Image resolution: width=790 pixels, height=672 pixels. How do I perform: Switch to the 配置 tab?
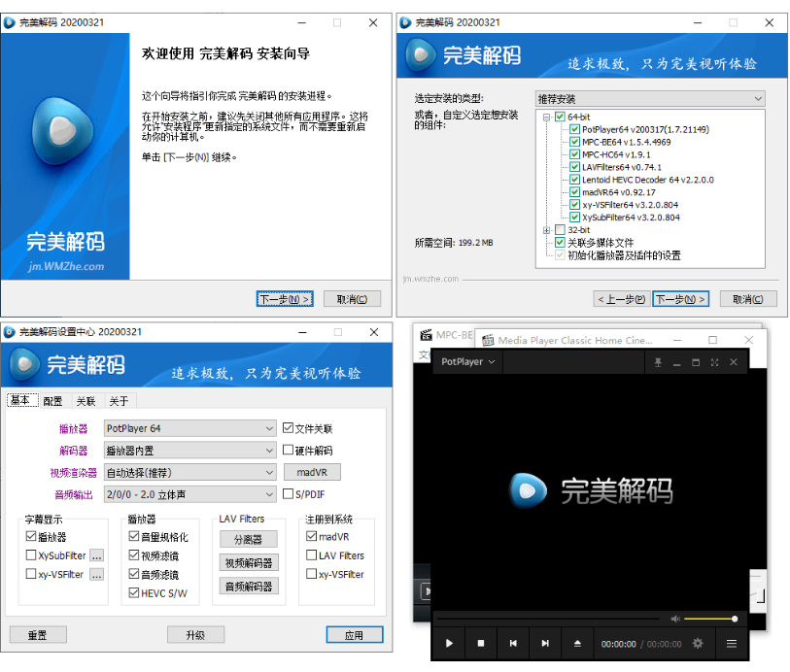52,401
